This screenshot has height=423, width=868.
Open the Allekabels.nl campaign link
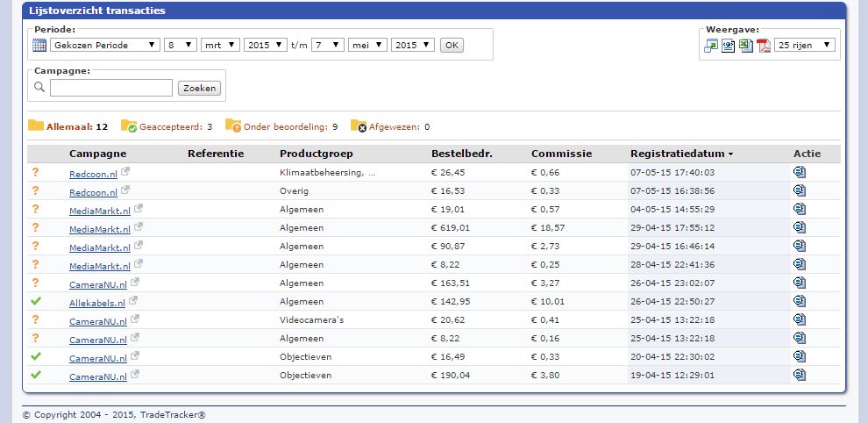(96, 304)
